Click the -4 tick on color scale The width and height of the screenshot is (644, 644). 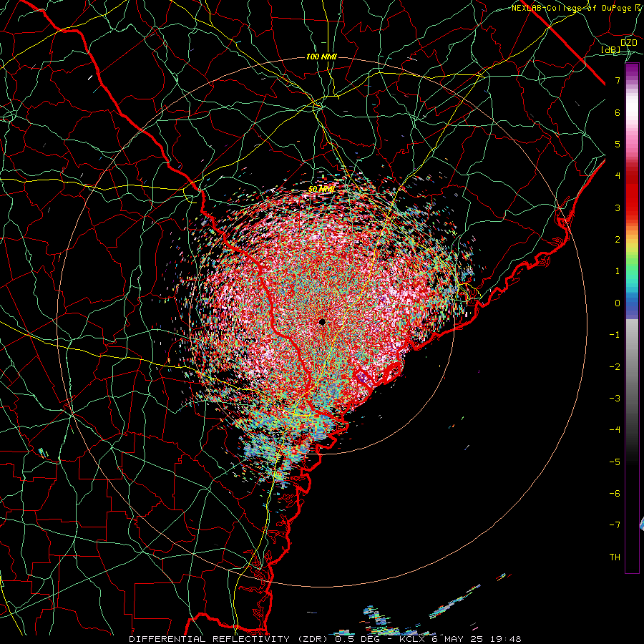[615, 430]
